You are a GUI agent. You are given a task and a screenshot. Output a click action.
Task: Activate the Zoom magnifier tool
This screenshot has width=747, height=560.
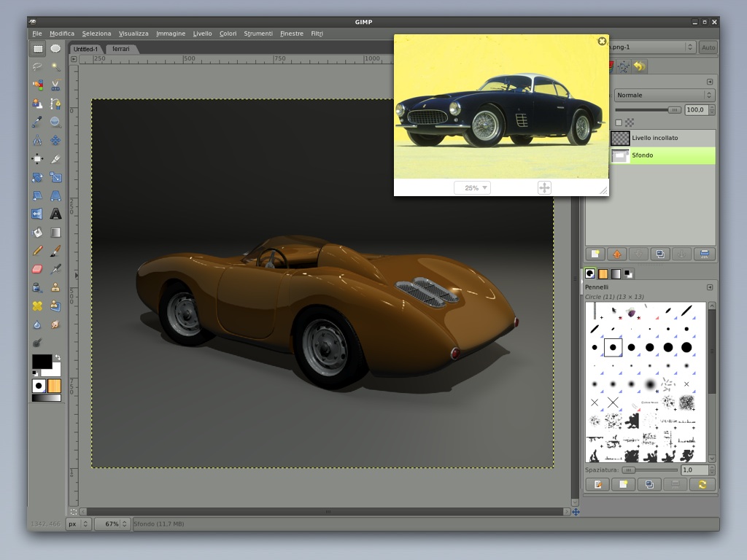[x=55, y=122]
